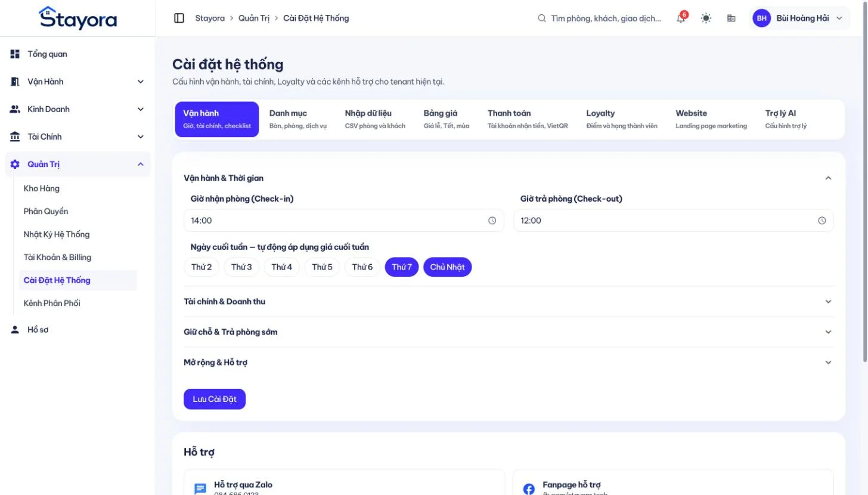Click the Tài Chính bank icon
Image resolution: width=868 pixels, height=495 pixels.
tap(15, 137)
